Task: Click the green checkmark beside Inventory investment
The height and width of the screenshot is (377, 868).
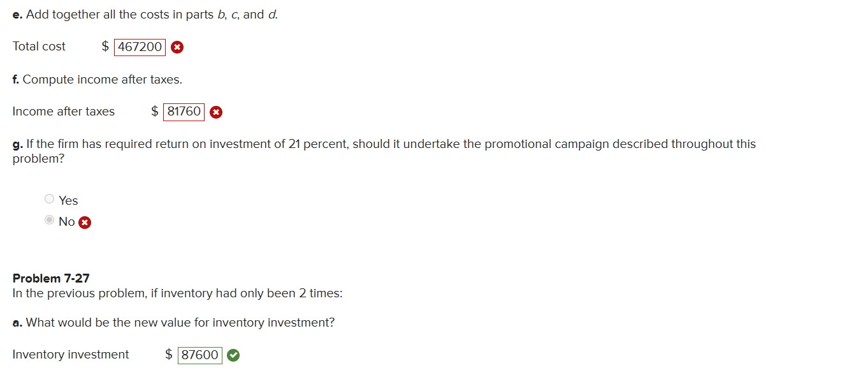Action: [x=233, y=355]
